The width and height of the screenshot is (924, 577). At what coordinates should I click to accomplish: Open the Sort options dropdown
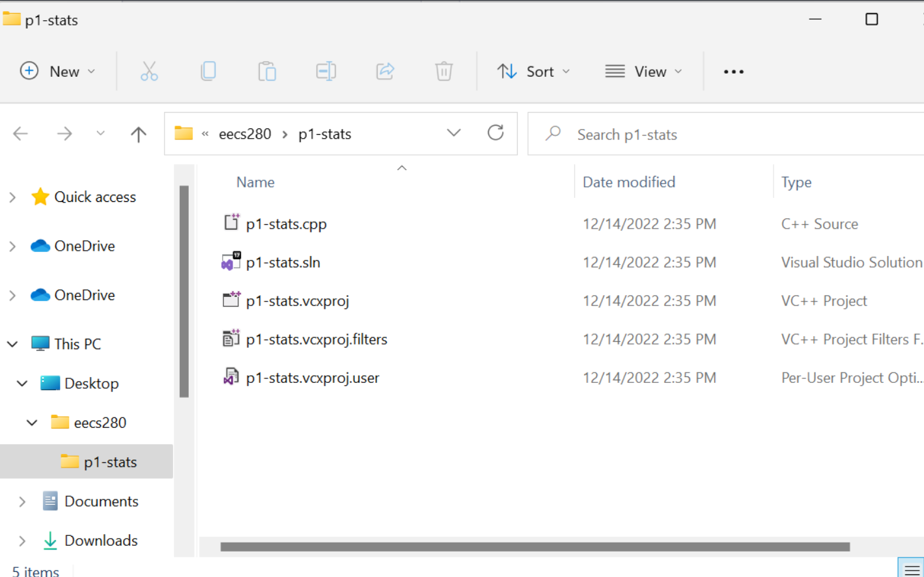point(533,71)
